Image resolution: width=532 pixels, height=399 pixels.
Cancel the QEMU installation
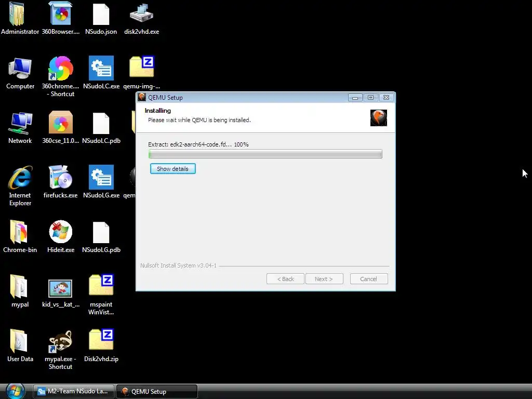[x=369, y=279]
